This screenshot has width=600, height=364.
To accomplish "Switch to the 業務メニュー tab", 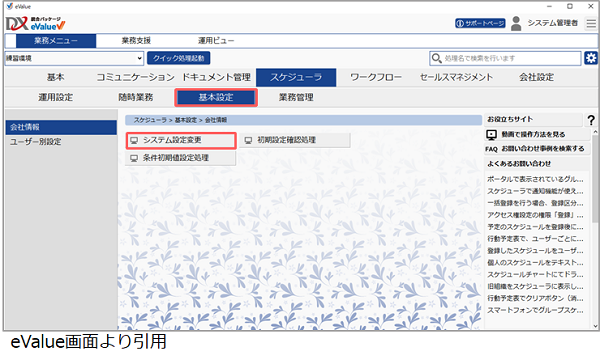I will (56, 41).
